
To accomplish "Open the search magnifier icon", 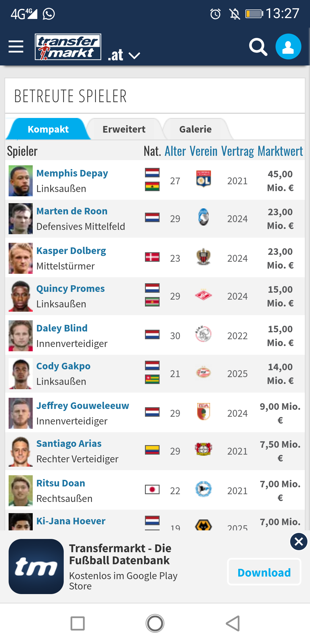I will point(258,47).
